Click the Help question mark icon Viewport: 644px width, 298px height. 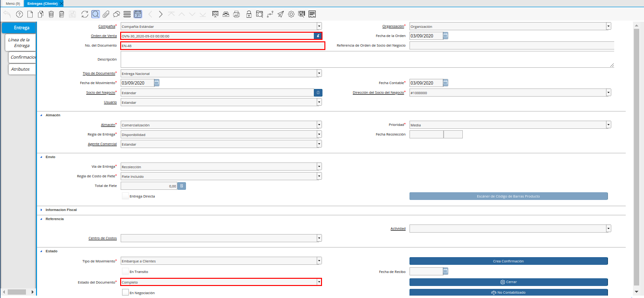(x=19, y=14)
